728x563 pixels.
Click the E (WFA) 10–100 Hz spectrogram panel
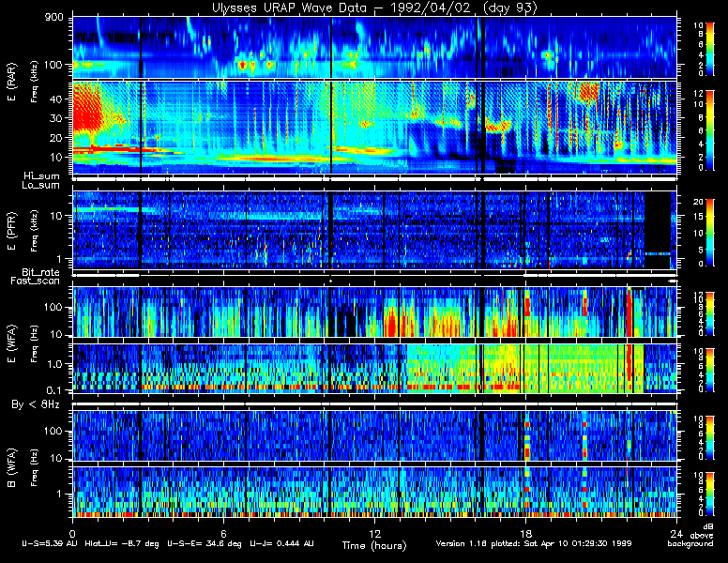click(374, 312)
